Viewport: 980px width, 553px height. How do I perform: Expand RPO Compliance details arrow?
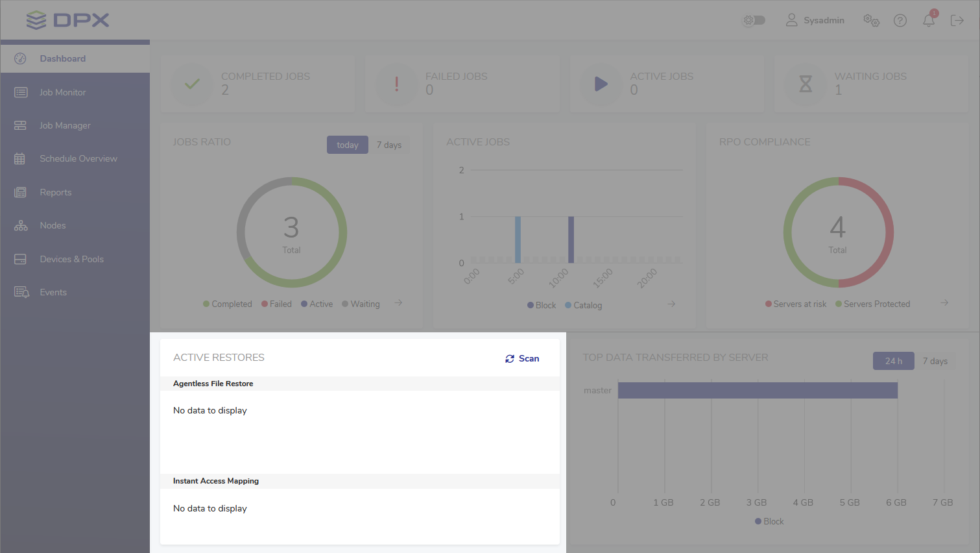(944, 303)
